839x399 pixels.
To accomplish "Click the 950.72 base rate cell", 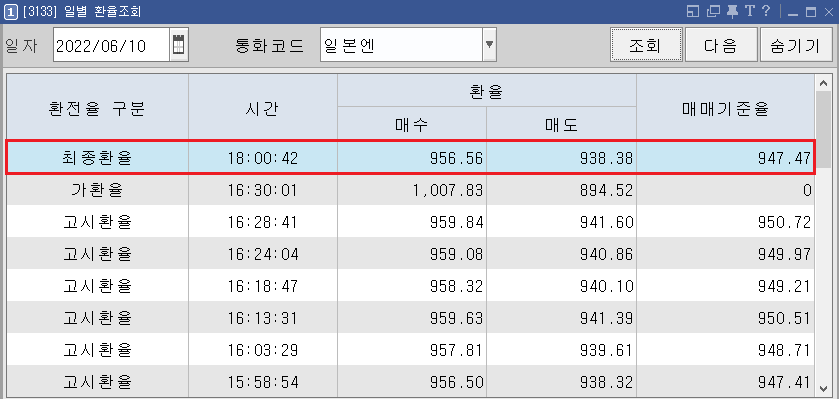I will [725, 221].
